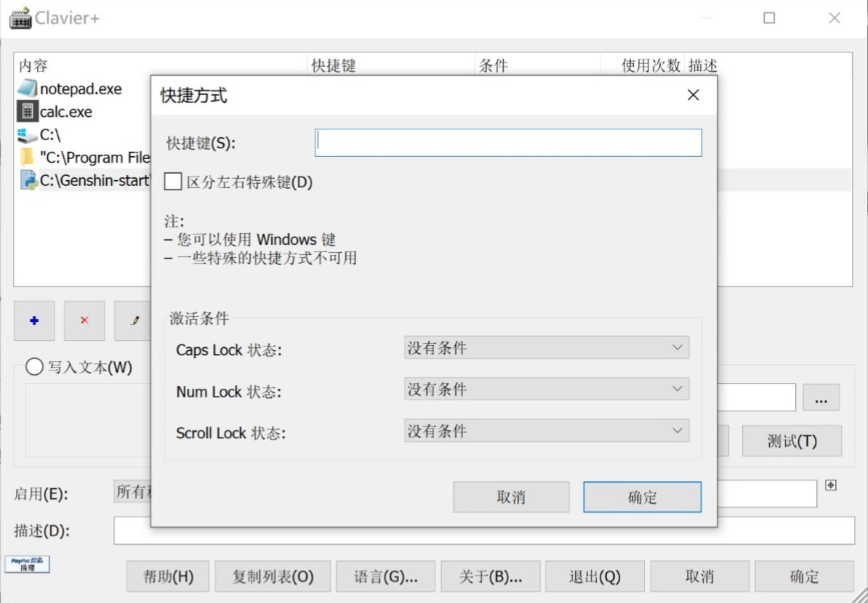Click the Clavier+ keyboard app icon

coord(20,18)
